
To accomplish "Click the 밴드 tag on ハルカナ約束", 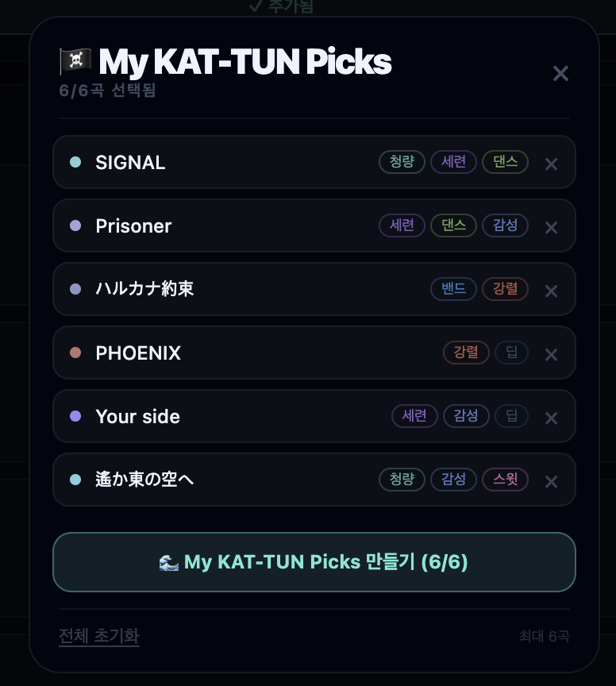I will (x=453, y=289).
